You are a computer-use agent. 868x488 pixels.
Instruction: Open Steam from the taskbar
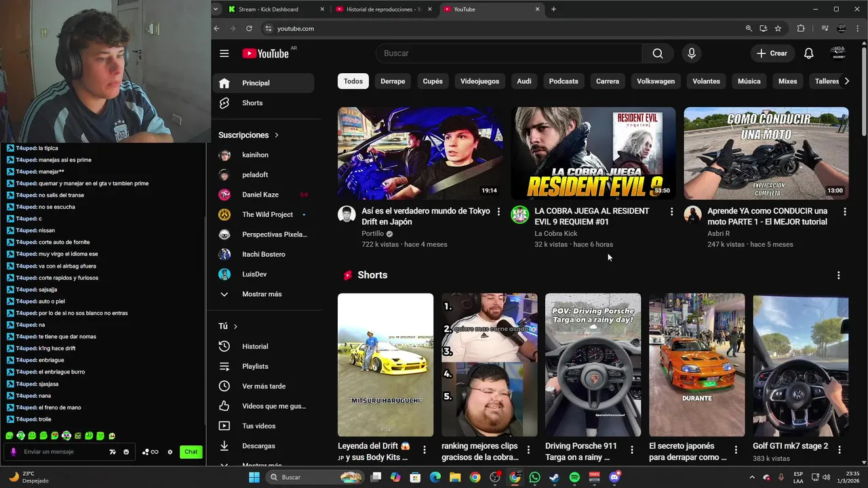[x=555, y=477]
